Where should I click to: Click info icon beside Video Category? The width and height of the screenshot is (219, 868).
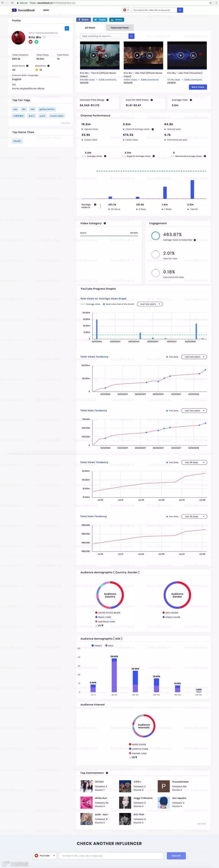click(x=105, y=223)
